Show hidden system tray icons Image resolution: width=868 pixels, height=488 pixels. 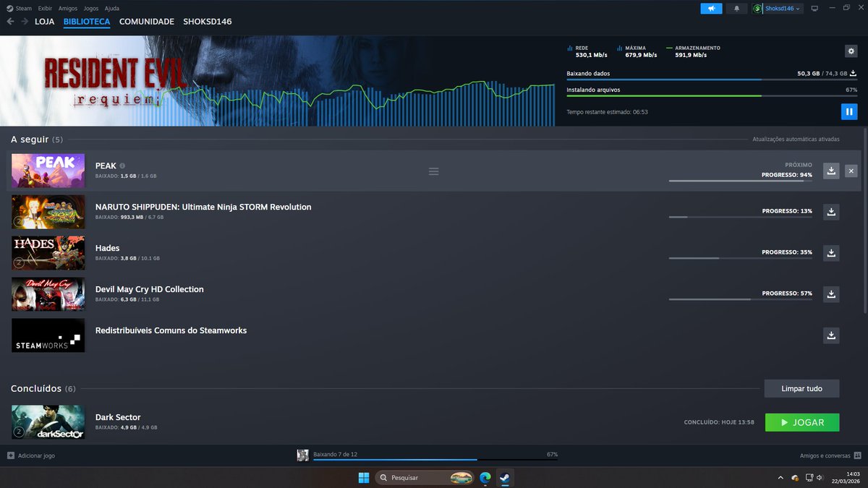780,478
